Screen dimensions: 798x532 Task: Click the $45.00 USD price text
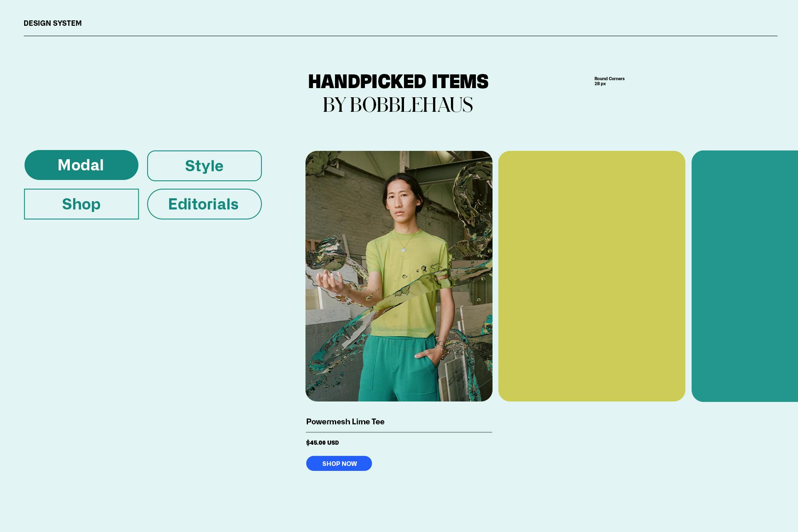point(323,443)
